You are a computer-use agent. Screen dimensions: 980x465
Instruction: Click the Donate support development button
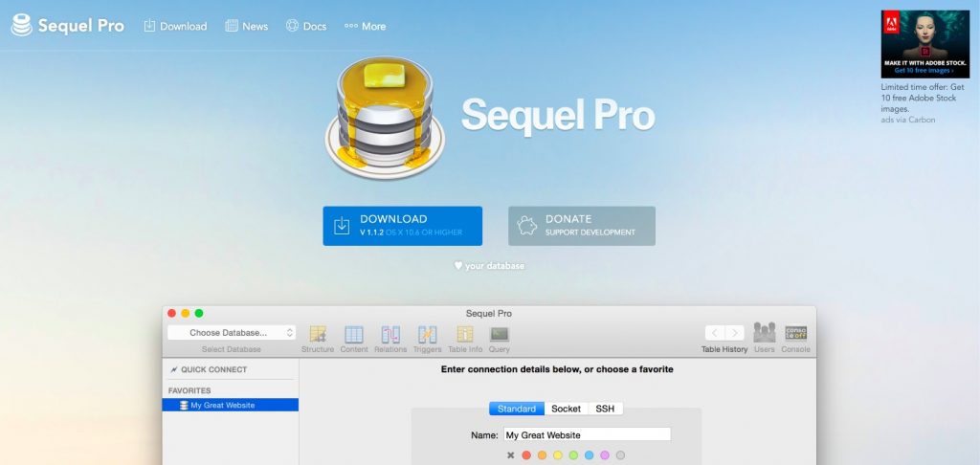582,226
